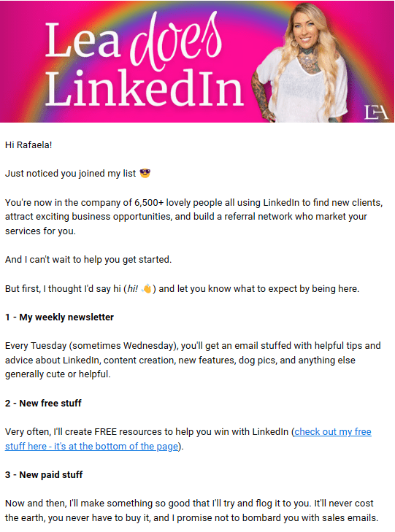This screenshot has width=395, height=532.
Task: Select the '3 - New paid stuff' heading
Action: coord(44,475)
